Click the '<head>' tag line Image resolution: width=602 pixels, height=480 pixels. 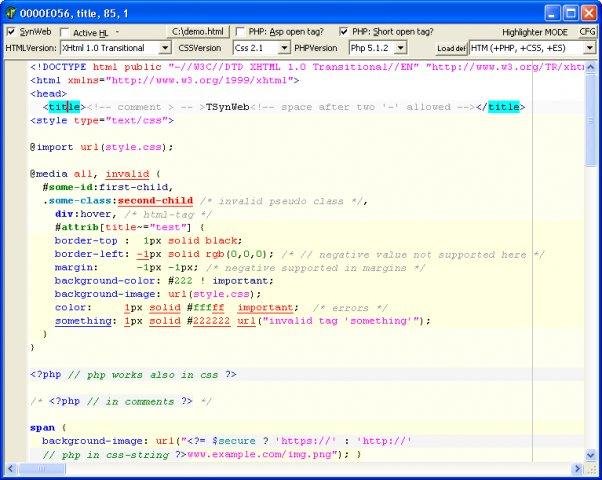point(49,93)
